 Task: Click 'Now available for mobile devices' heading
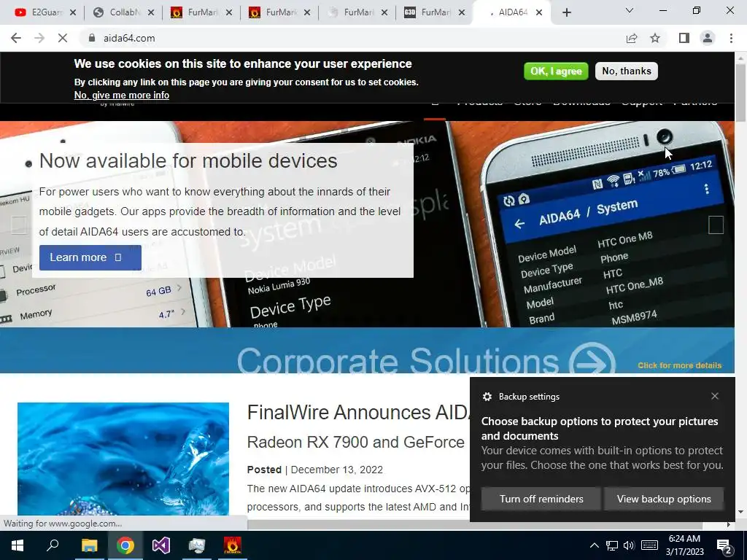click(x=188, y=161)
